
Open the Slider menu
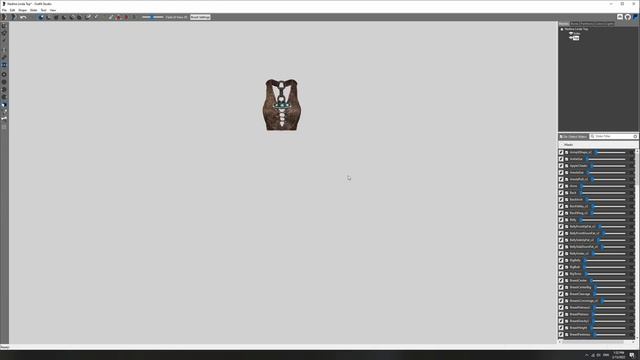[x=33, y=10]
